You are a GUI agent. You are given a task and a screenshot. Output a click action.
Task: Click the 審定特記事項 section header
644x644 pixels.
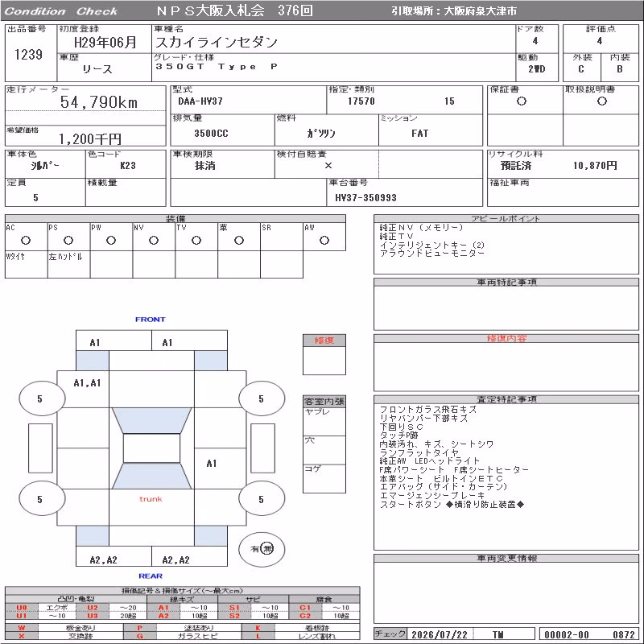(506, 399)
